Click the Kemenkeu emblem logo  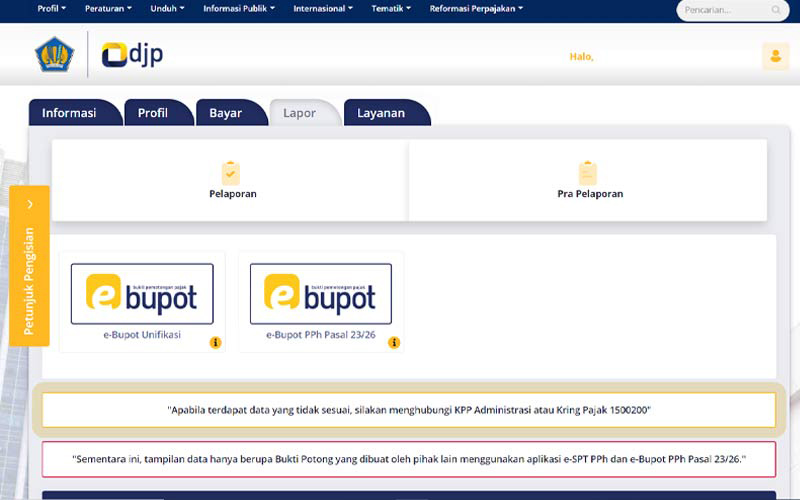tap(55, 54)
